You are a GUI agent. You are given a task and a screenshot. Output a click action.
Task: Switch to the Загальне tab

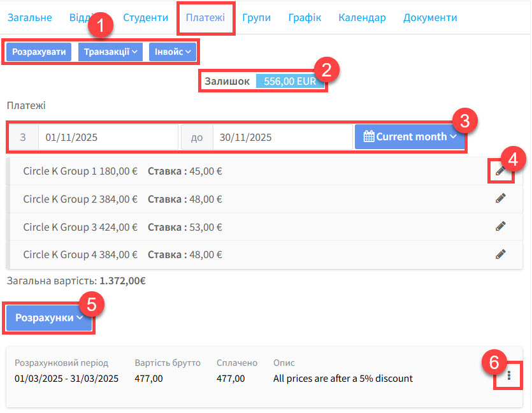(x=29, y=17)
